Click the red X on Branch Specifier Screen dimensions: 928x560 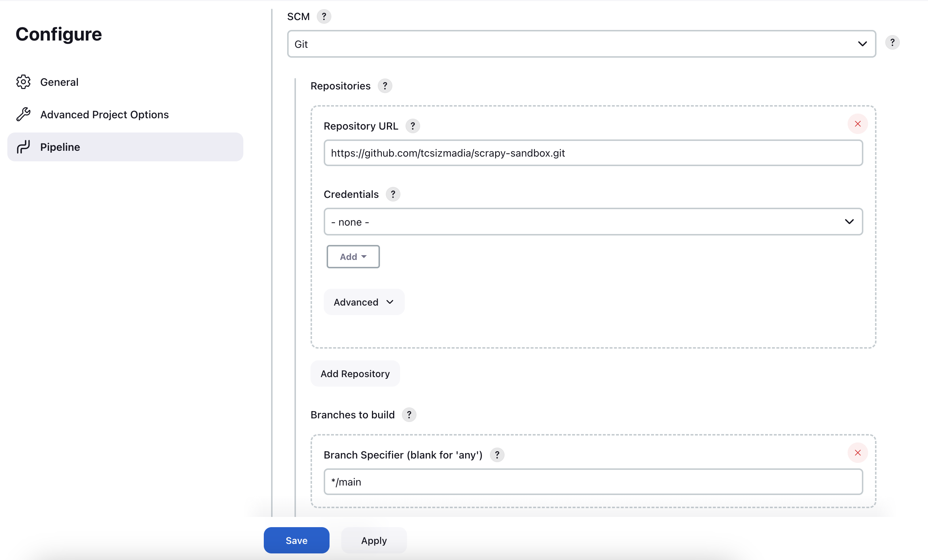click(857, 453)
